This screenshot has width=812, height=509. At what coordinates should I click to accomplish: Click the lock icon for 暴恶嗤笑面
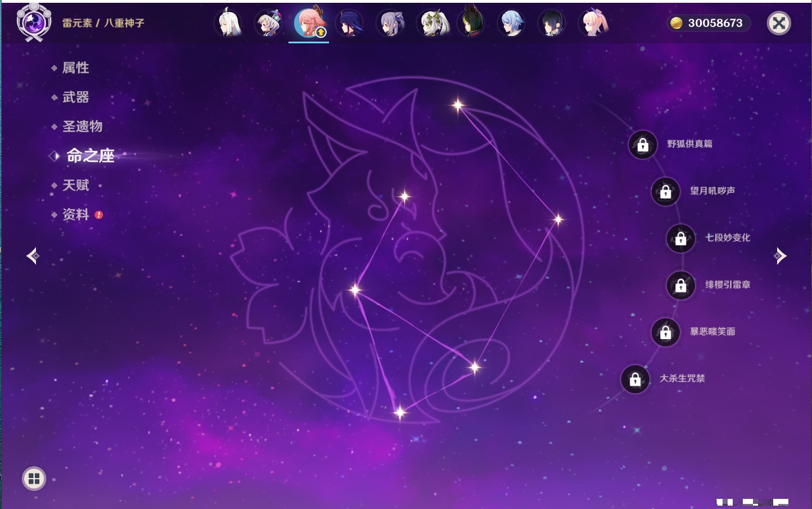click(x=666, y=332)
